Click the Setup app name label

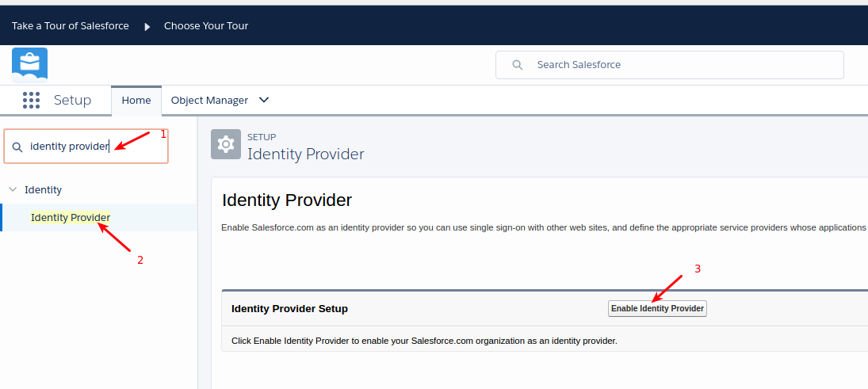[72, 101]
